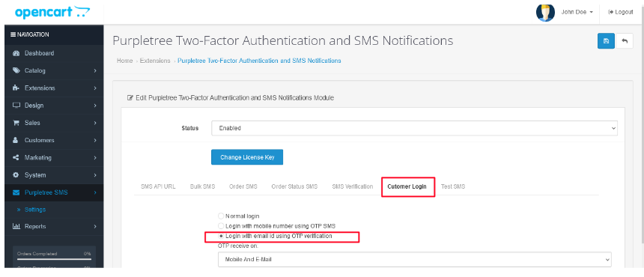
Task: Click the OpenCart logo
Action: [52, 12]
